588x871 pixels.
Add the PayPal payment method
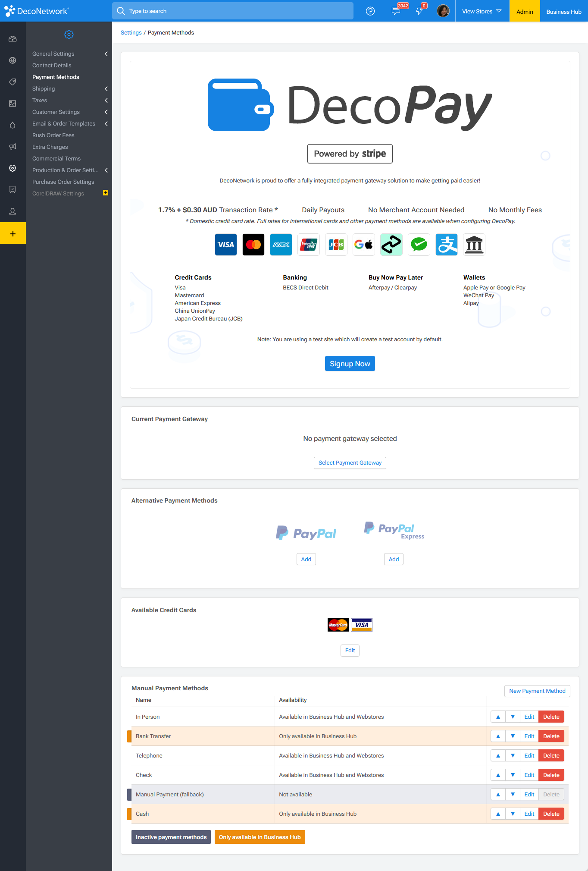[x=306, y=559]
